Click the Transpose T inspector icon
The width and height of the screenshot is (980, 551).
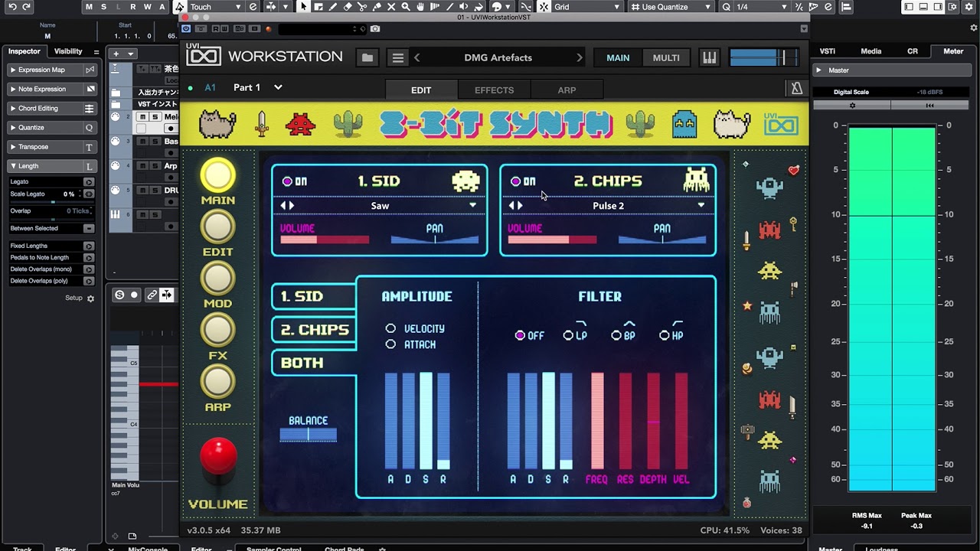coord(90,147)
